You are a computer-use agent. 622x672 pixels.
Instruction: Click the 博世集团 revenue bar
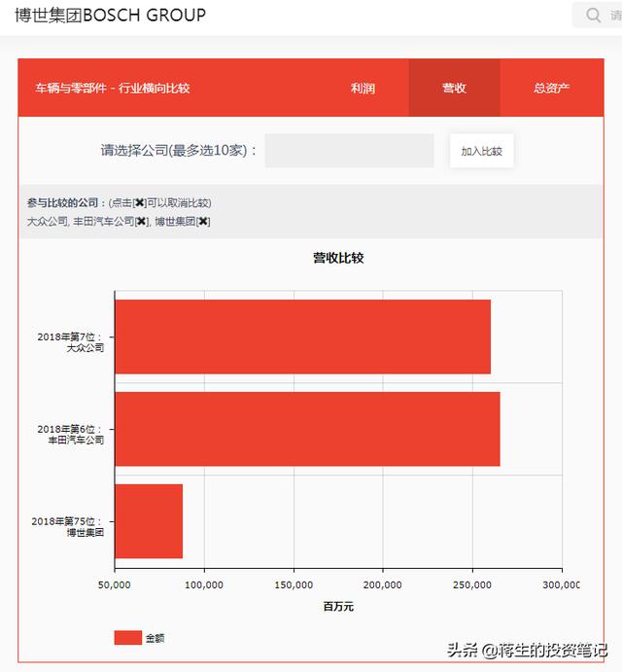149,521
